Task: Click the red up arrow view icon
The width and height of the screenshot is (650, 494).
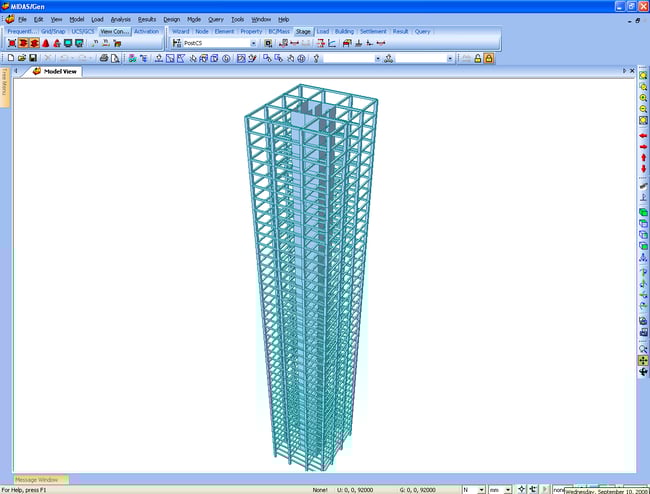Action: [x=643, y=157]
